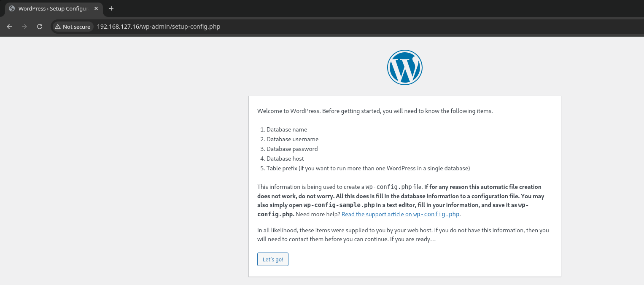Click the globe favicon on the tab

coord(12,8)
